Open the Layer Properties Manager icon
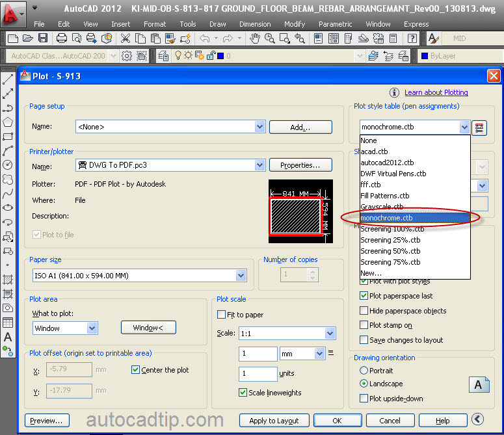Screen dimensions: 504x435 pos(163,56)
